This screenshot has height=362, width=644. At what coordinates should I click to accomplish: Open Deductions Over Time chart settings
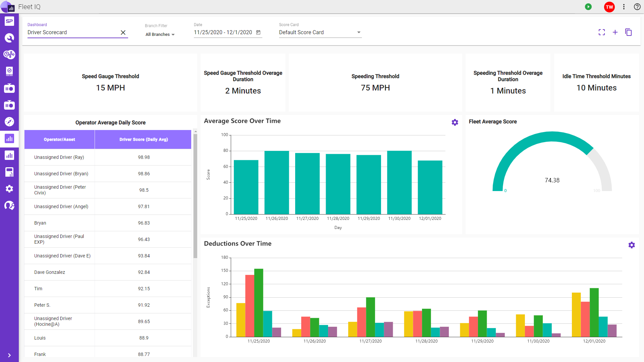632,245
